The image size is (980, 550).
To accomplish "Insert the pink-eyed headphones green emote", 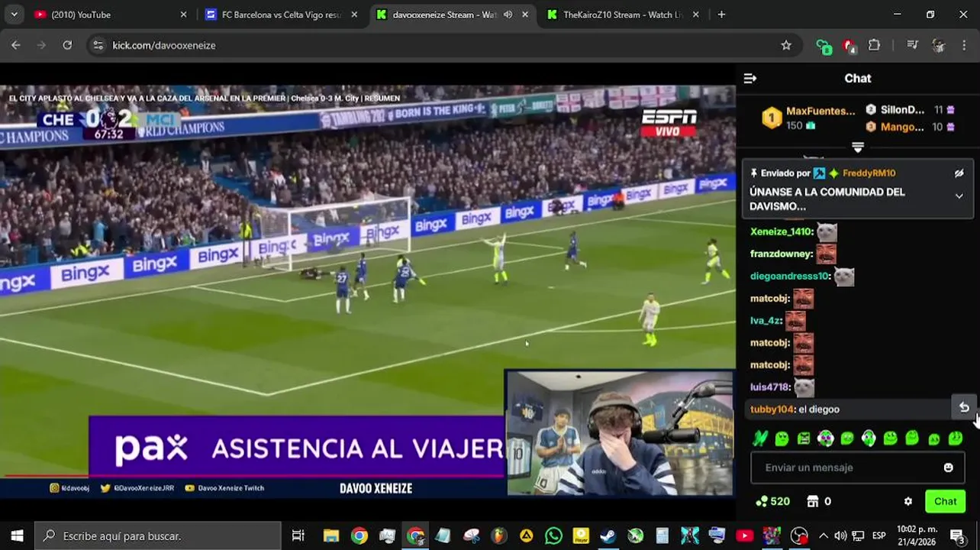I will [825, 438].
